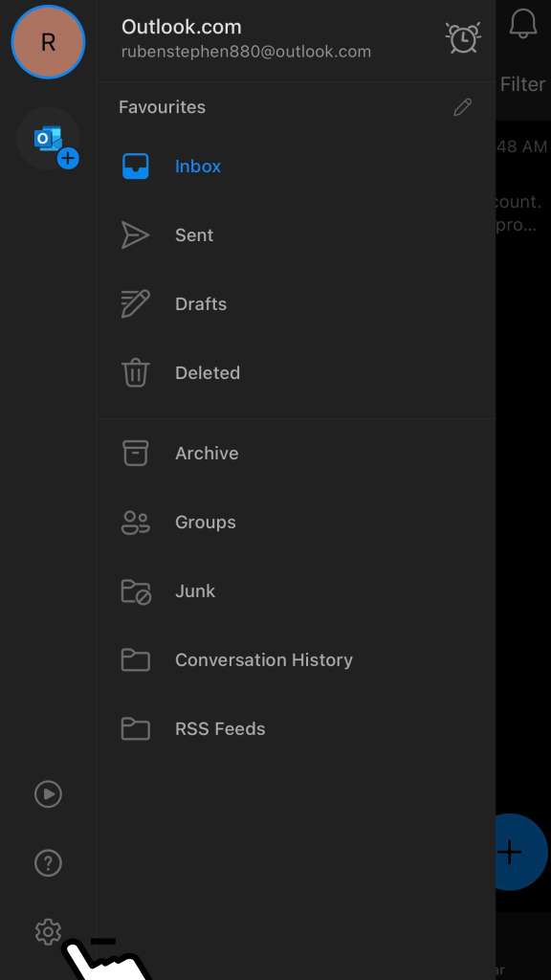Click the Drafts pencil icon
This screenshot has height=980, width=551.
pyautogui.click(x=136, y=303)
